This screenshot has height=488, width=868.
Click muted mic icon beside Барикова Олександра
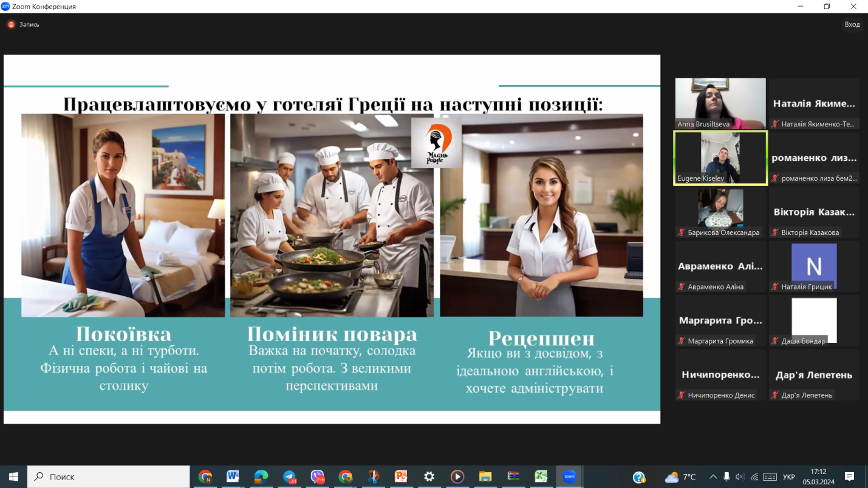(x=682, y=232)
